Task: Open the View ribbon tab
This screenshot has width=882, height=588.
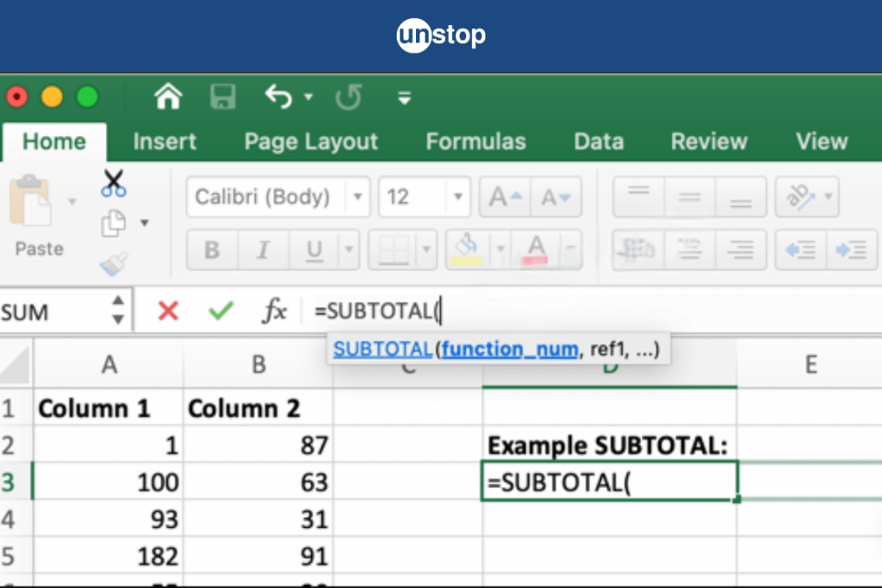Action: [x=822, y=142]
